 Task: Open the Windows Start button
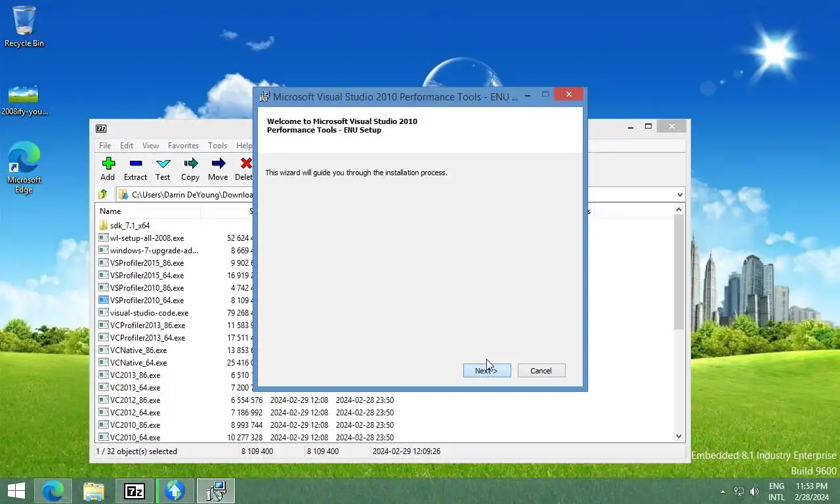click(x=16, y=491)
